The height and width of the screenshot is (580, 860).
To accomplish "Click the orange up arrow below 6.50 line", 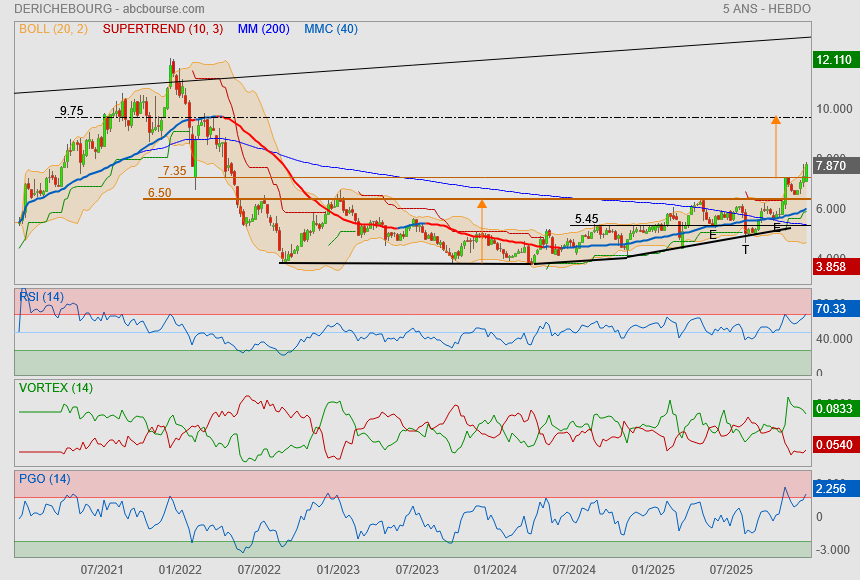I will point(481,204).
